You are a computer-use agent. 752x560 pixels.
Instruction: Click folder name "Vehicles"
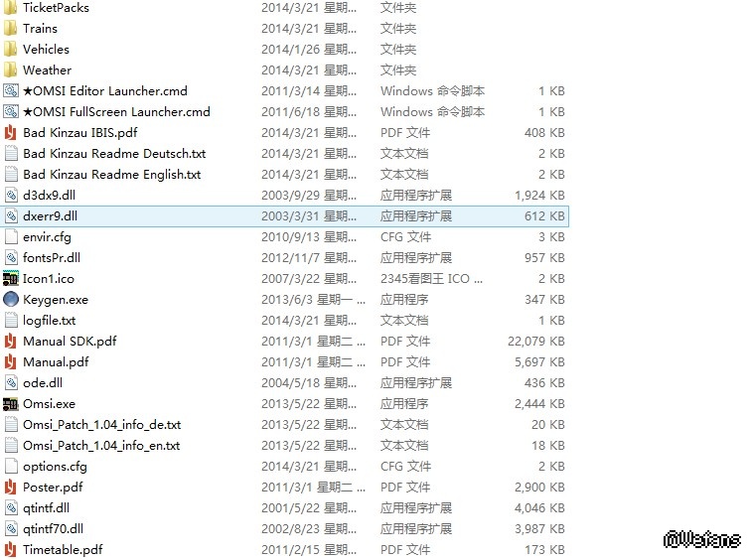[x=46, y=50]
